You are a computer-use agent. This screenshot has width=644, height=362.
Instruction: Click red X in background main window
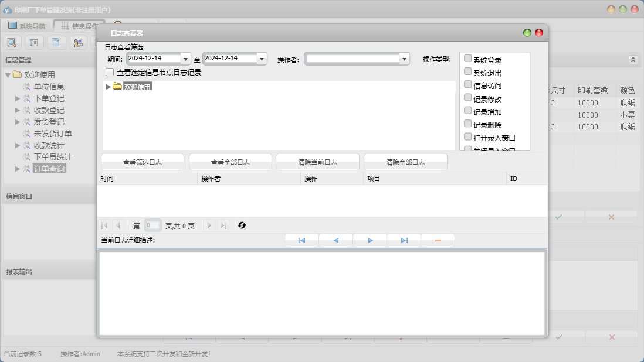tap(611, 217)
